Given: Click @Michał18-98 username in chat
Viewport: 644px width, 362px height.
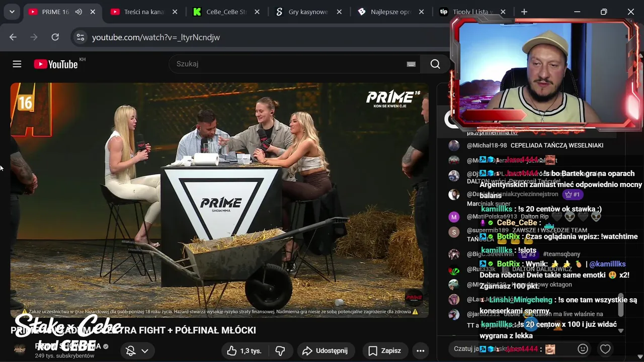Looking at the screenshot, I should tap(487, 145).
